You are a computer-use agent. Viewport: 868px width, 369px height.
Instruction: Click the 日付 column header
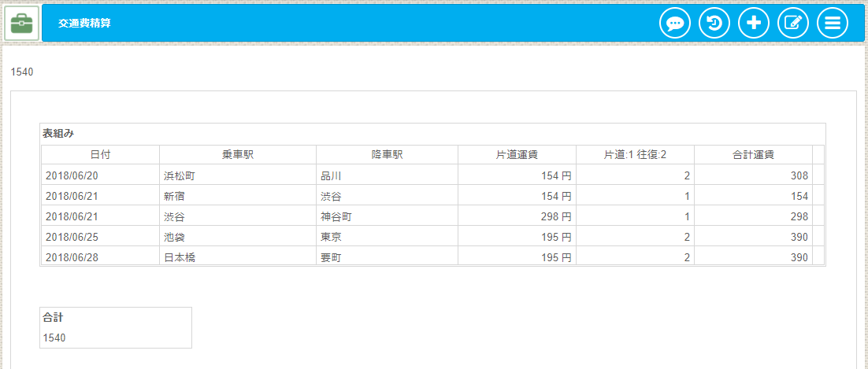100,155
